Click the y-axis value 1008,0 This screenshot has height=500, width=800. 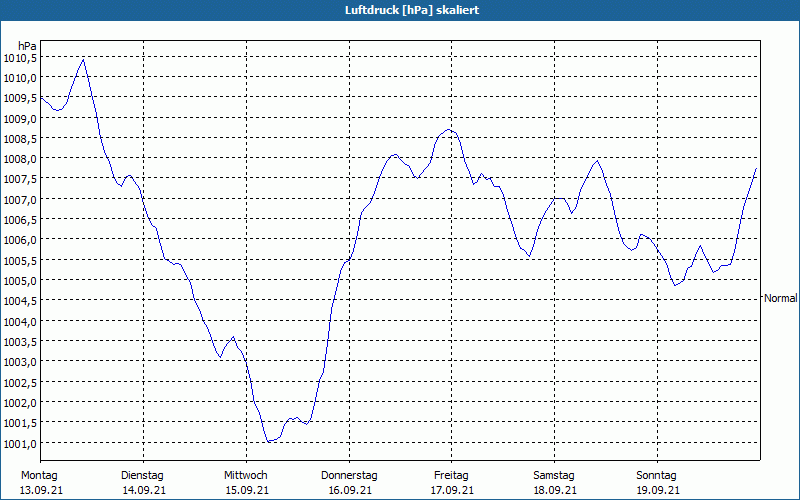coord(20,159)
